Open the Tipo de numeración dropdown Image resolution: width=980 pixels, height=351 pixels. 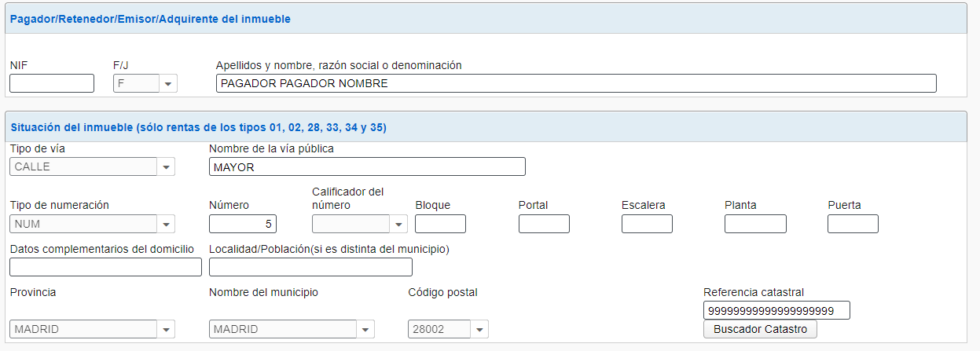92,224
